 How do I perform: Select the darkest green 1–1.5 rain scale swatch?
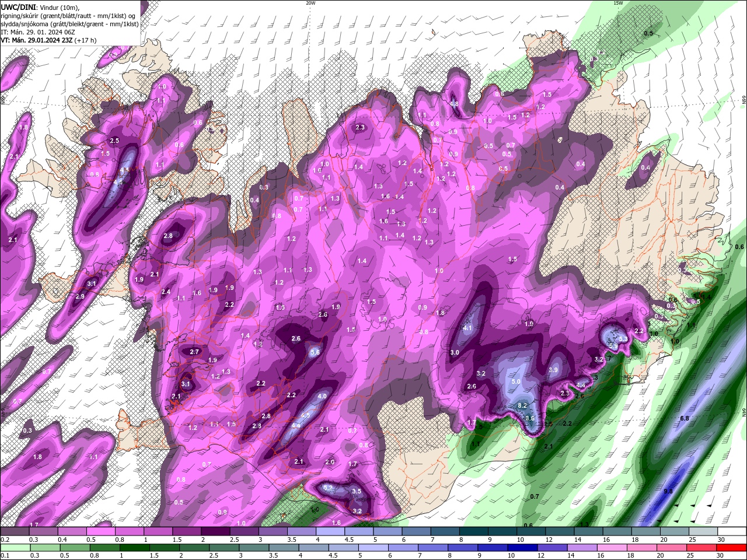134,548
